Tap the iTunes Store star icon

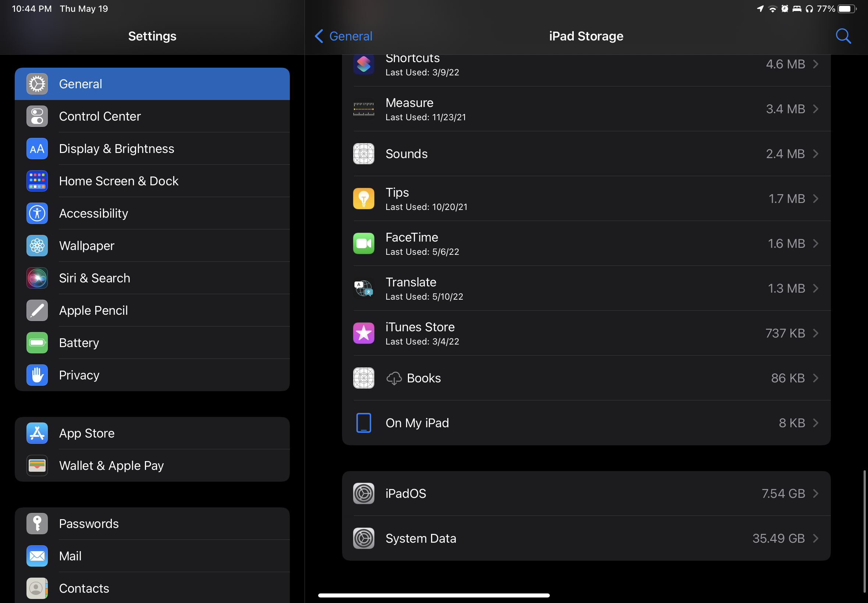coord(363,333)
